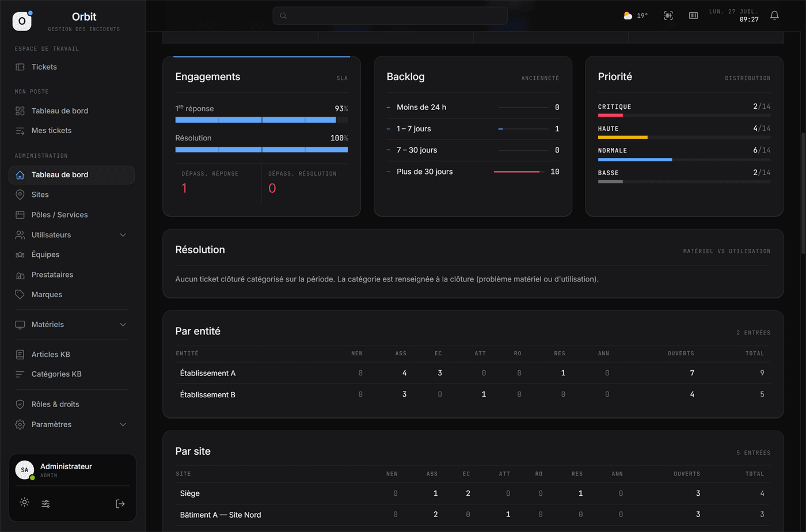The height and width of the screenshot is (532, 806).
Task: Click the shield icon for Rôles & droits
Action: coord(20,404)
